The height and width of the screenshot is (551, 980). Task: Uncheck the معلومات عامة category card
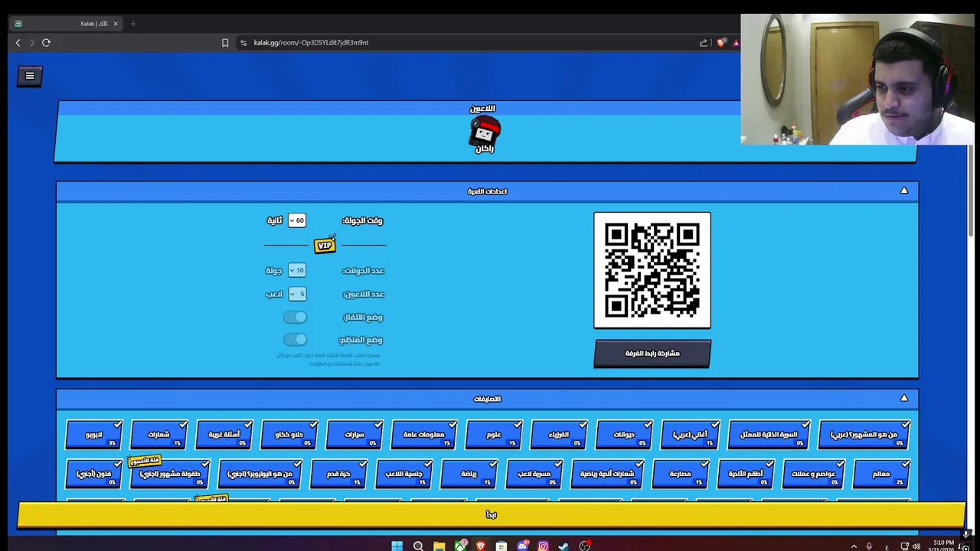pyautogui.click(x=424, y=434)
